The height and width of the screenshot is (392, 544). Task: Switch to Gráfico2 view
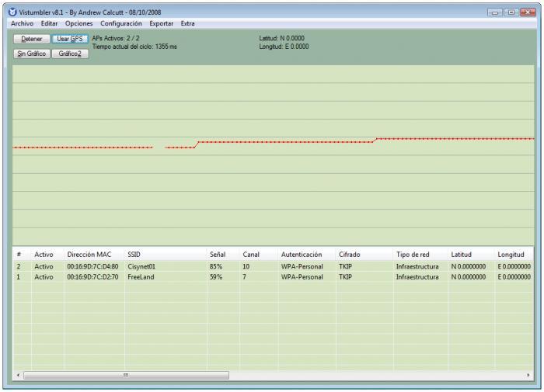point(70,54)
